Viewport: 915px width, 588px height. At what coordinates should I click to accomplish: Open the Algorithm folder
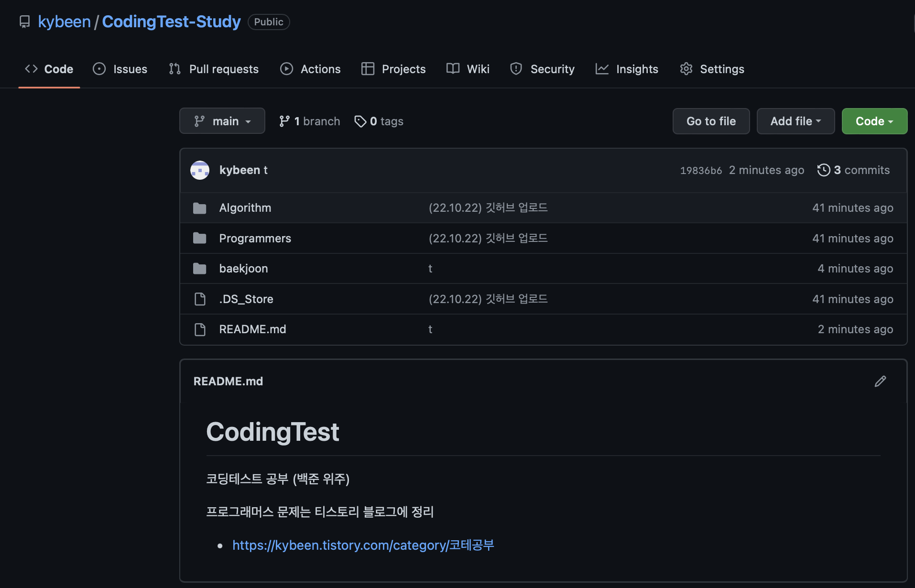tap(245, 208)
